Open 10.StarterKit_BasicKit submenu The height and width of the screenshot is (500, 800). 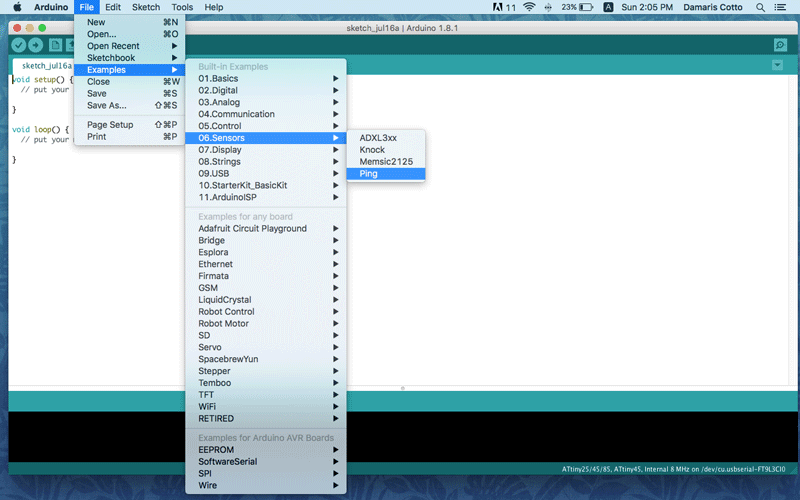pyautogui.click(x=266, y=185)
